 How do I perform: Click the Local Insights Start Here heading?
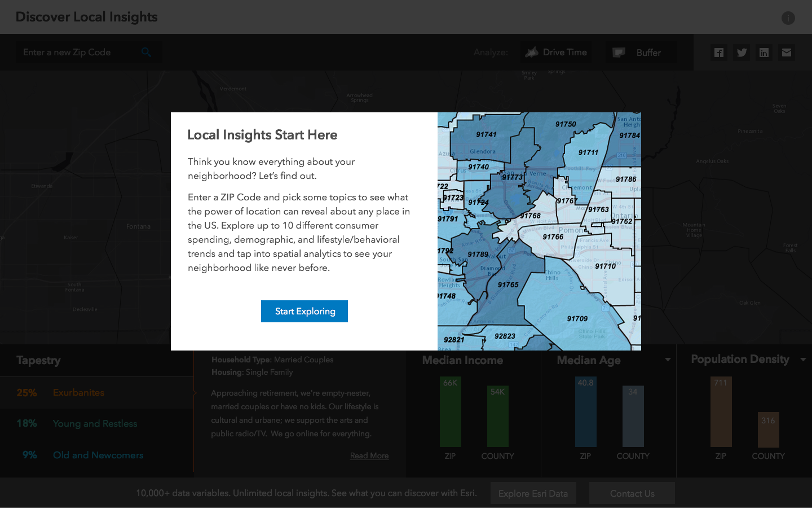click(262, 135)
